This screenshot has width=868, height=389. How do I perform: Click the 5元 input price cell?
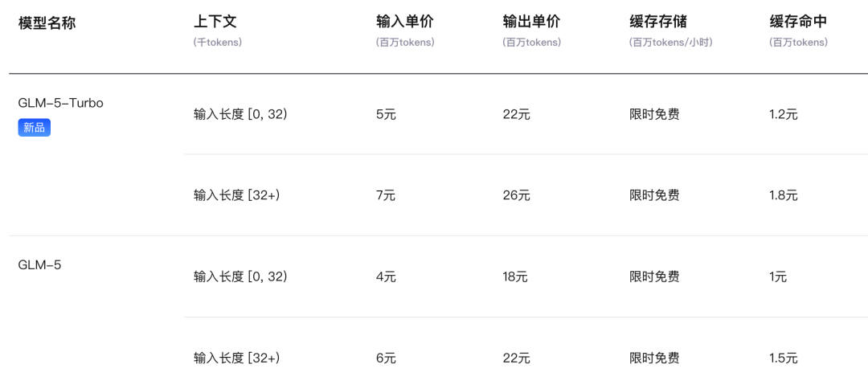point(386,114)
